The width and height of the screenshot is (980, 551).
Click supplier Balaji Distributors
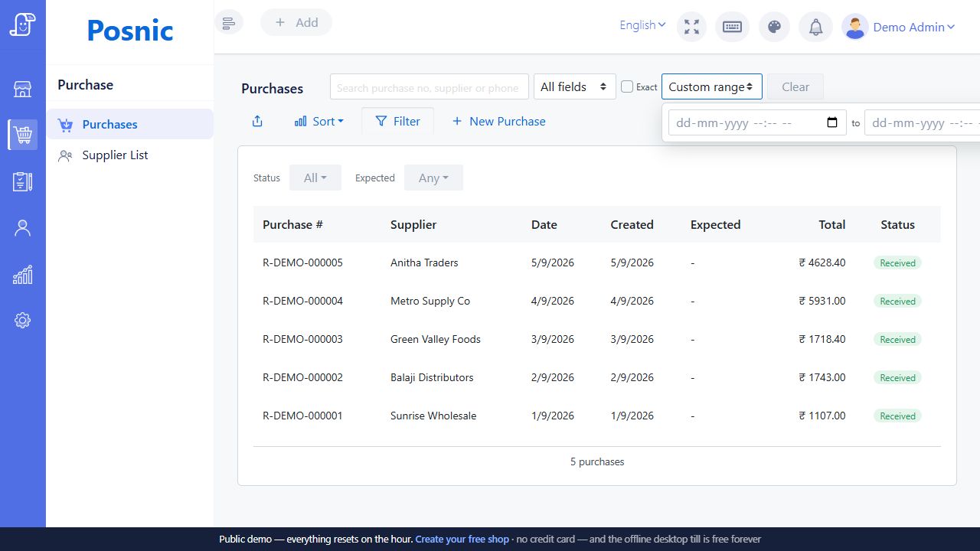[432, 377]
